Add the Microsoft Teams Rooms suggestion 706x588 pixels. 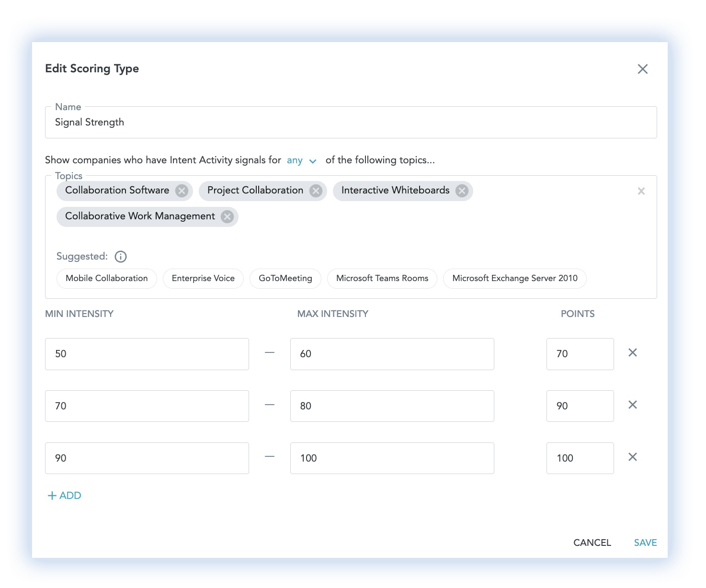pyautogui.click(x=382, y=279)
